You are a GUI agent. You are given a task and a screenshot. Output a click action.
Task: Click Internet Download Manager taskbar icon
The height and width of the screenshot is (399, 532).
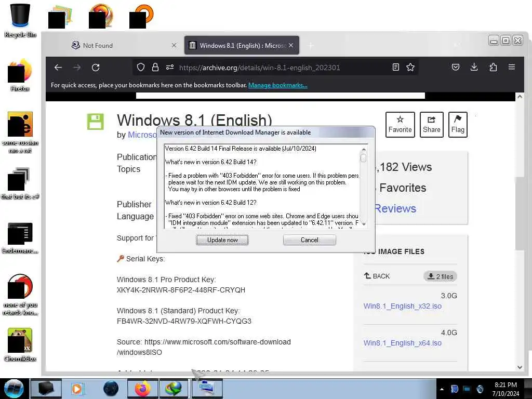pos(173,389)
